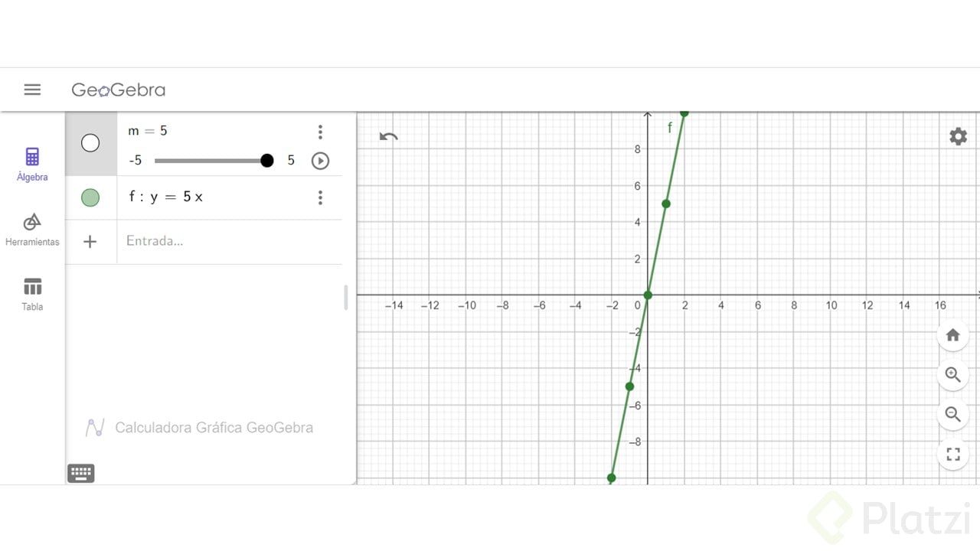Zoom out on the graph
Screen dimensions: 980x551
(x=953, y=415)
